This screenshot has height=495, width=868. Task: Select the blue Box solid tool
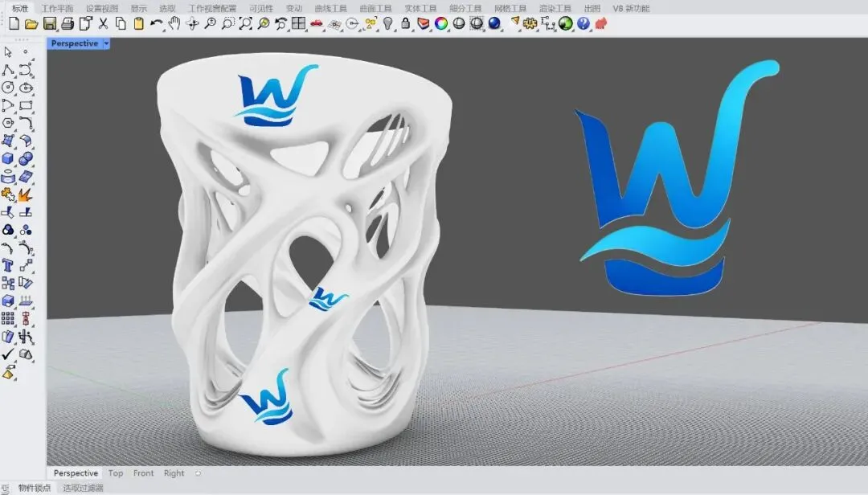coord(8,158)
